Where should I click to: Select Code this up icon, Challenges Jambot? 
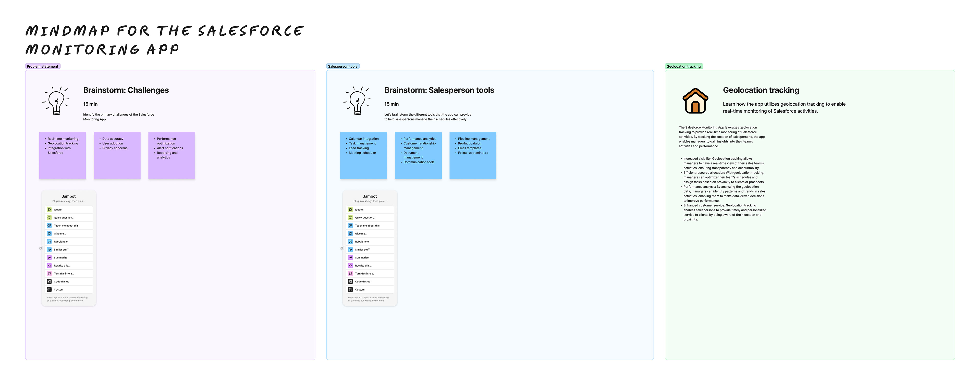click(x=49, y=281)
